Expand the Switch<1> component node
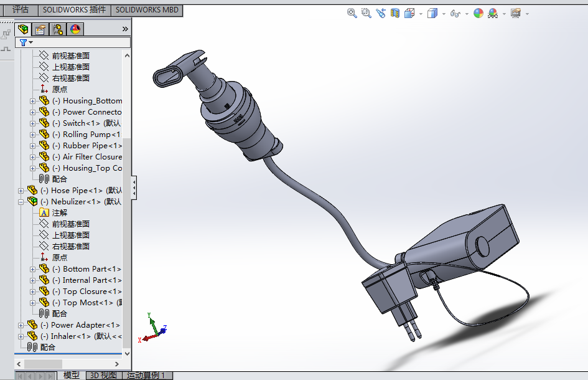Viewport: 588px width, 380px height. pos(32,123)
